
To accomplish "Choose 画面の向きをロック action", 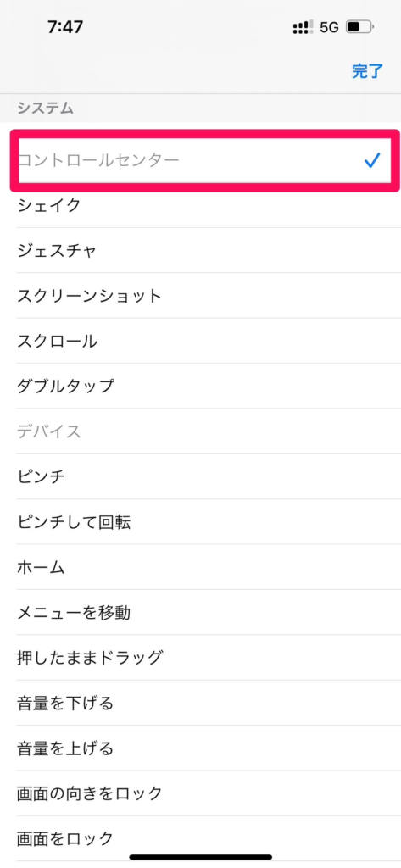I will click(x=200, y=793).
